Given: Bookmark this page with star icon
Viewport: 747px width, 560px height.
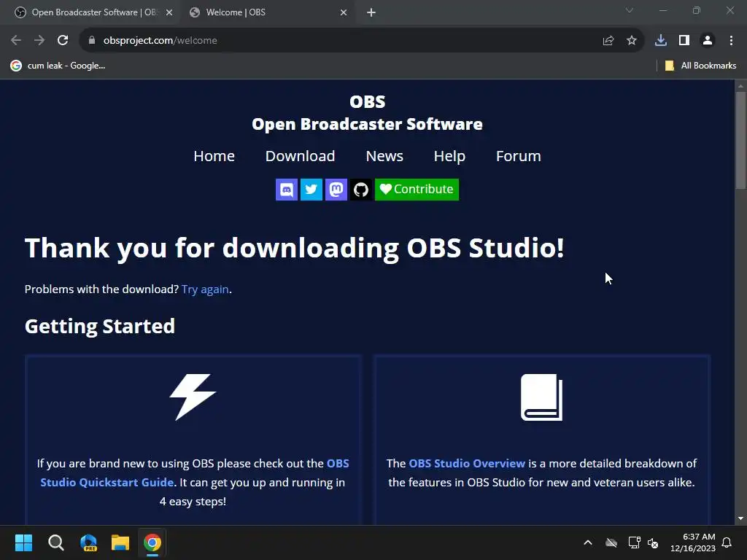Looking at the screenshot, I should point(632,41).
